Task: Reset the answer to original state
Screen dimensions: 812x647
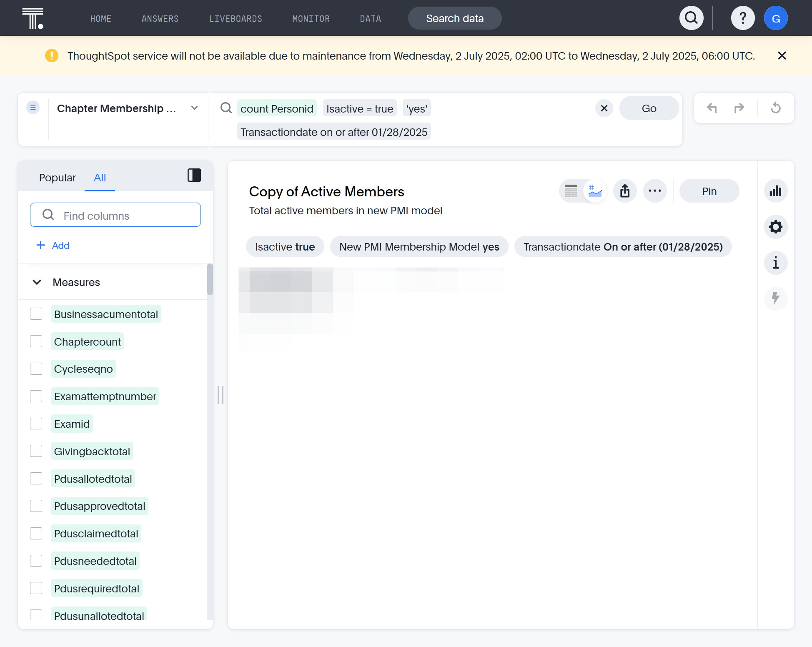Action: pyautogui.click(x=776, y=108)
